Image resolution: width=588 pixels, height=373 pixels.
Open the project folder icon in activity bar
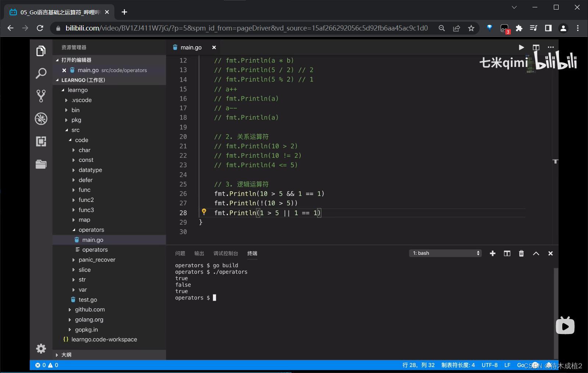41,164
